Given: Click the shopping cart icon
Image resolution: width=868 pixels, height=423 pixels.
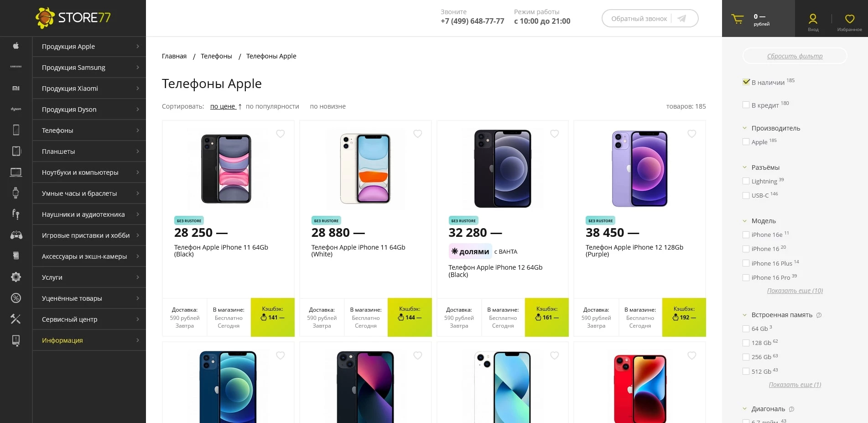Looking at the screenshot, I should tap(737, 19).
